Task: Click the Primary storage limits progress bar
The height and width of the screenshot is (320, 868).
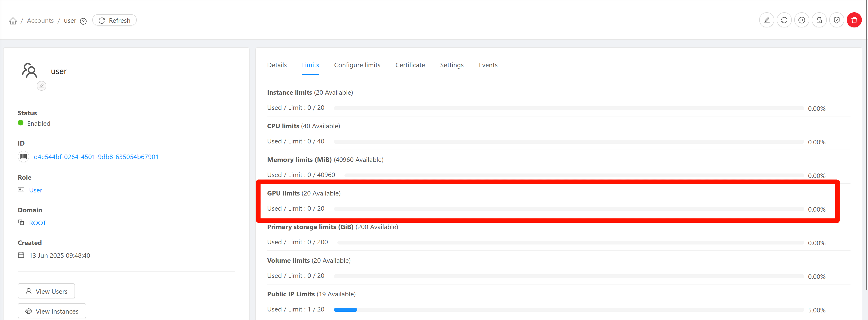Action: point(570,243)
